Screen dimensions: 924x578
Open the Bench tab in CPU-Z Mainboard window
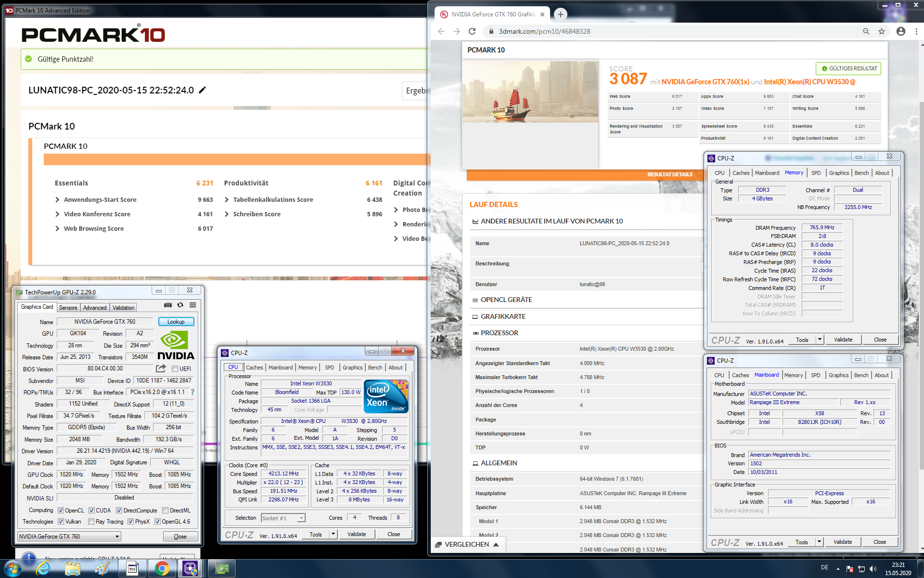[x=861, y=375]
